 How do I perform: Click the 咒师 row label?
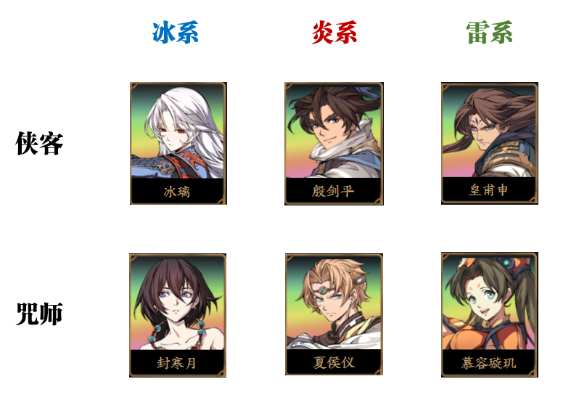click(x=39, y=314)
